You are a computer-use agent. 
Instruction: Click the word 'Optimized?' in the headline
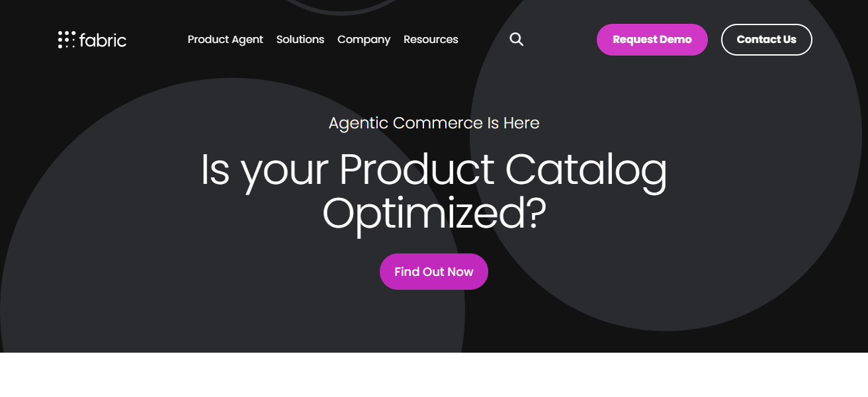point(434,213)
